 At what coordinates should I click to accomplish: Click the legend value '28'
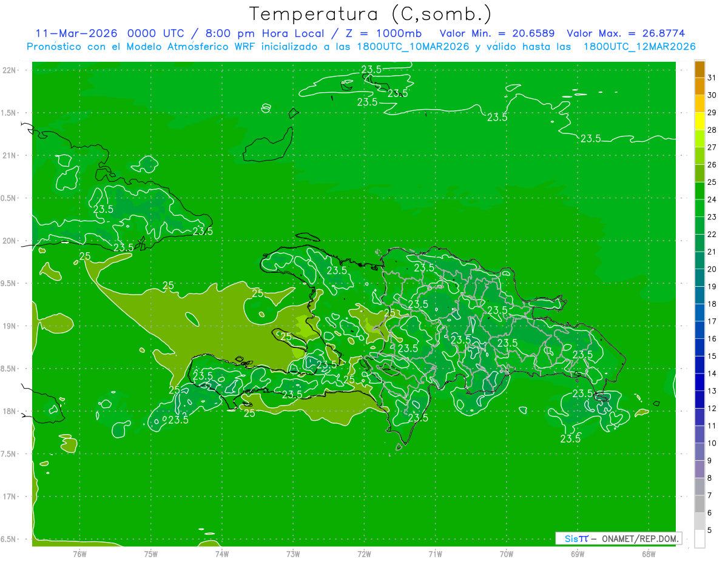coord(712,130)
